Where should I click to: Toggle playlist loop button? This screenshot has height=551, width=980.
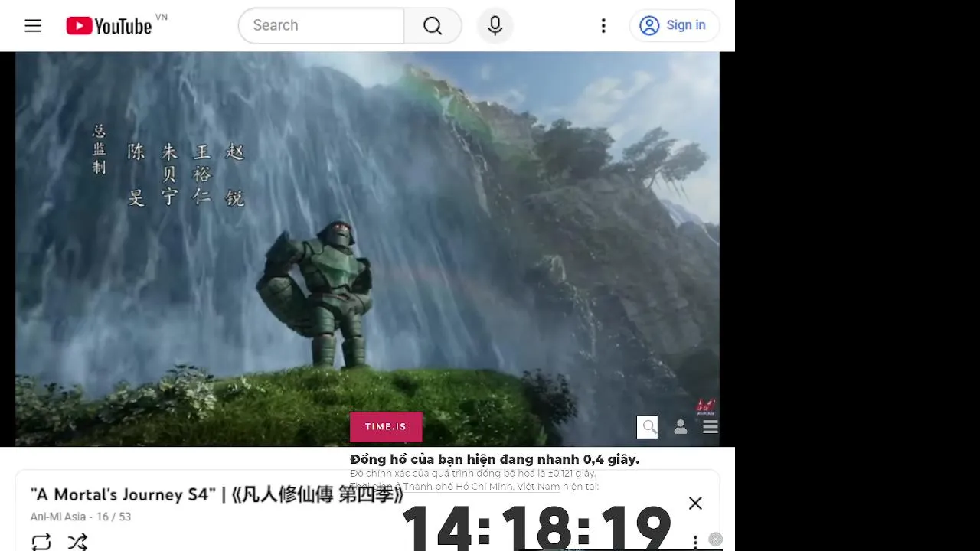(x=41, y=542)
